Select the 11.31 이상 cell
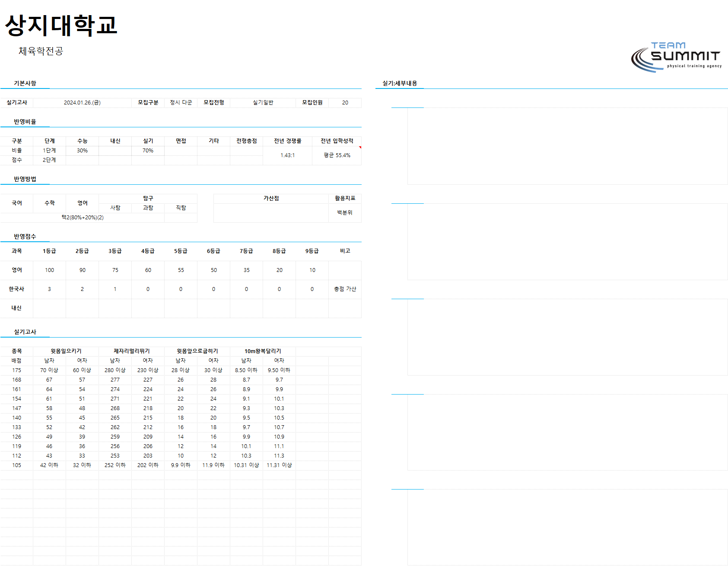The width and height of the screenshot is (728, 575). pyautogui.click(x=280, y=465)
